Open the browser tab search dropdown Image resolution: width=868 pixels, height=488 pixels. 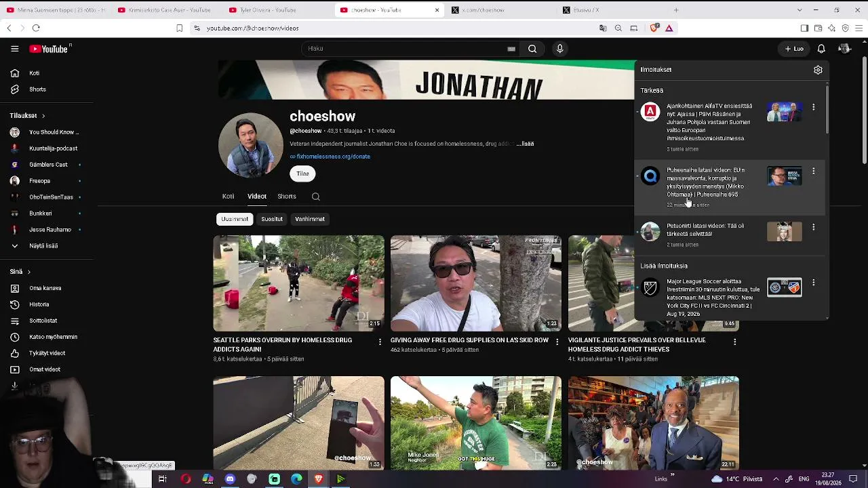tap(799, 10)
